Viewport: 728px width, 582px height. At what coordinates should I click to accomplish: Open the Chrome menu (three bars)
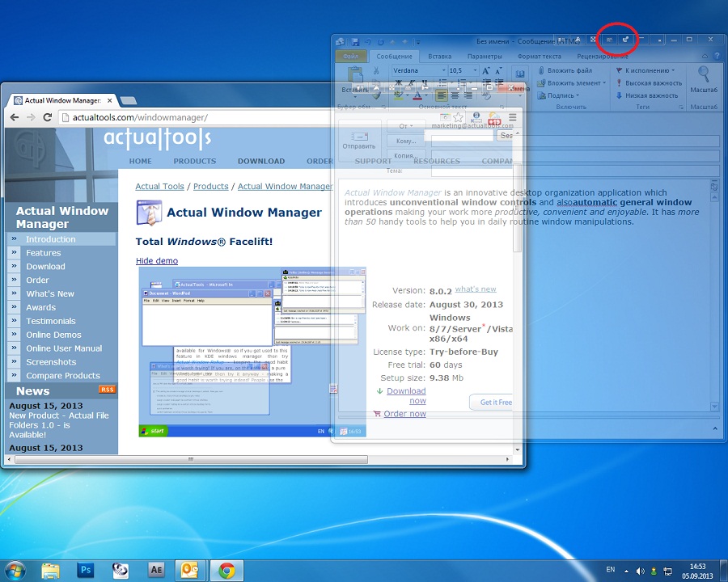[x=513, y=117]
